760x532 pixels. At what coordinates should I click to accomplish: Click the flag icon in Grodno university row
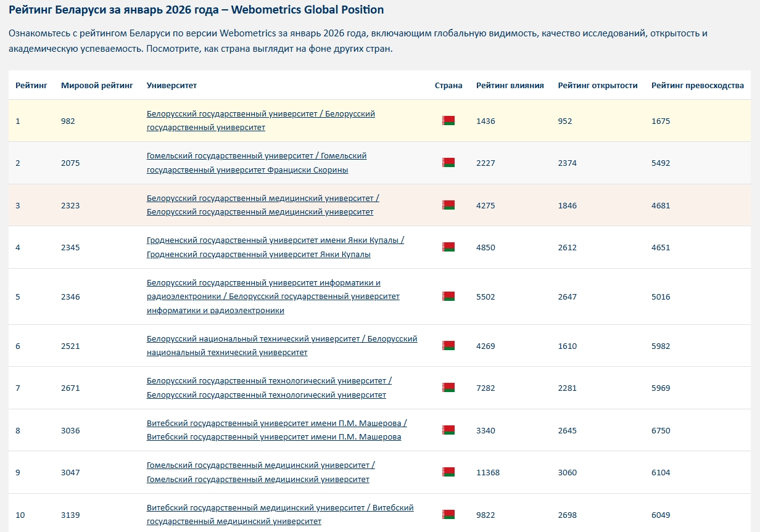pos(448,247)
